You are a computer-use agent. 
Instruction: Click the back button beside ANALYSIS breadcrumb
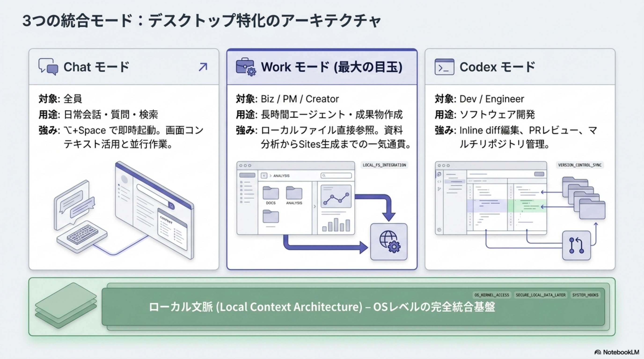coord(264,176)
